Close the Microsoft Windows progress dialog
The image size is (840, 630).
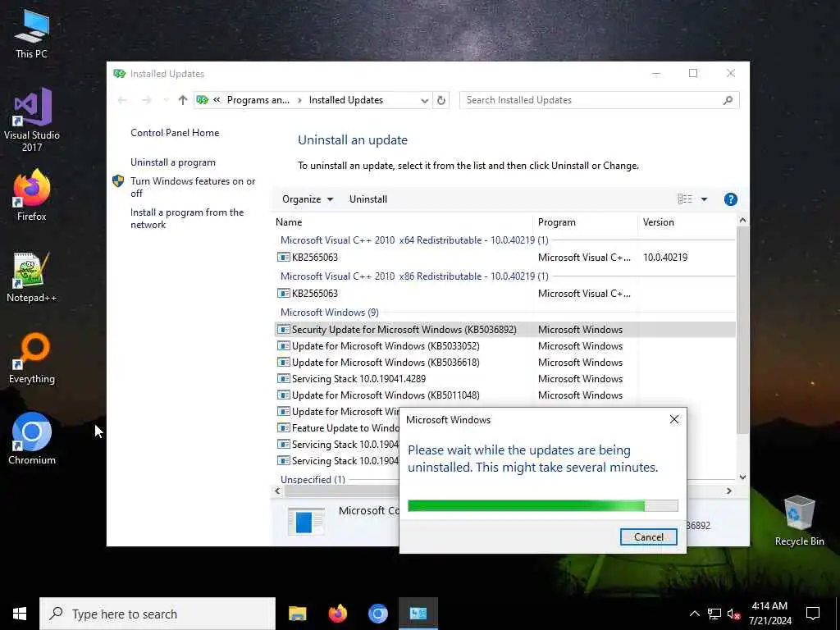click(674, 419)
